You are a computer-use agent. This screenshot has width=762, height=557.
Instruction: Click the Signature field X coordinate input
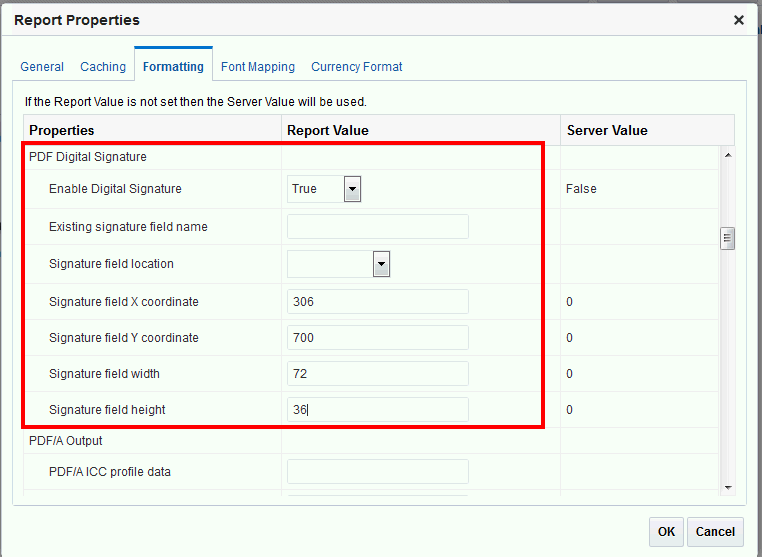[x=378, y=301]
